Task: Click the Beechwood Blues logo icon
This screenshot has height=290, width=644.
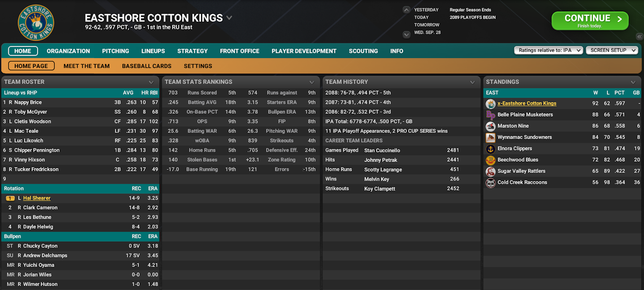Action: pos(490,160)
